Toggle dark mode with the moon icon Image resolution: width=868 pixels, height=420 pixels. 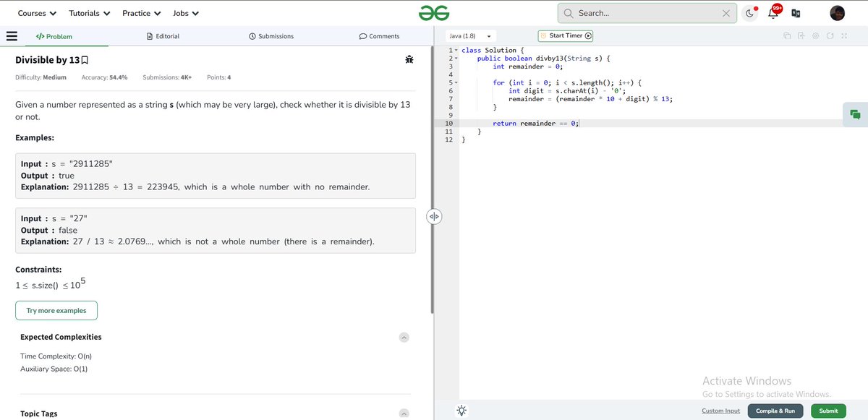[x=749, y=13]
